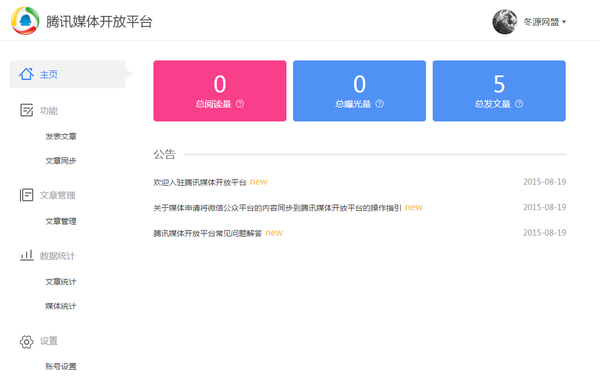Click the bar chart icon beside 数据统计
This screenshot has height=377, width=600.
(26, 255)
